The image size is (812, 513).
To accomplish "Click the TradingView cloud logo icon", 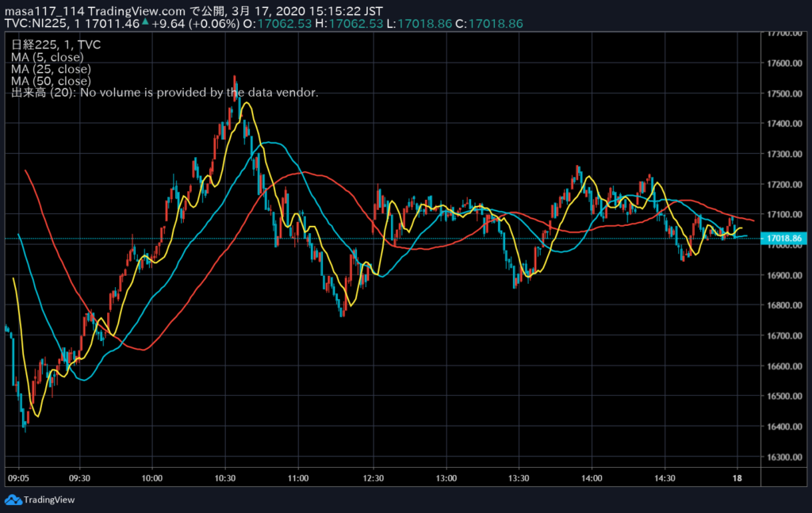I will click(13, 500).
